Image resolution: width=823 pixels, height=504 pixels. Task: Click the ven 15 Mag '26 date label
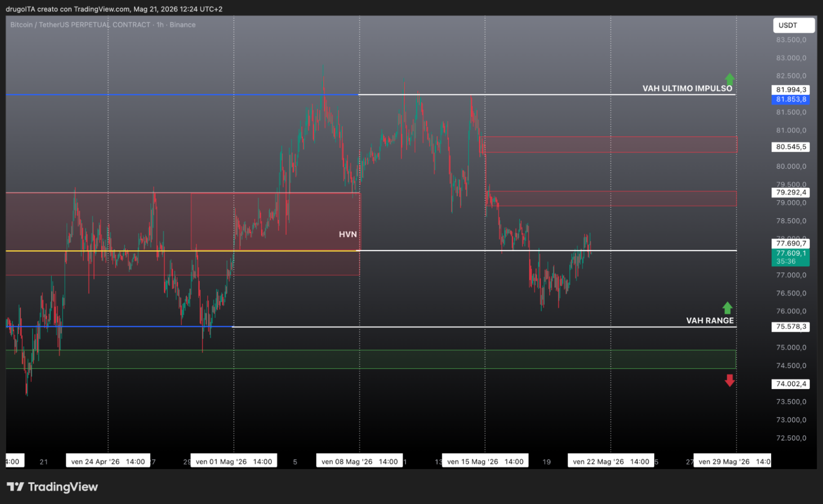pyautogui.click(x=485, y=462)
